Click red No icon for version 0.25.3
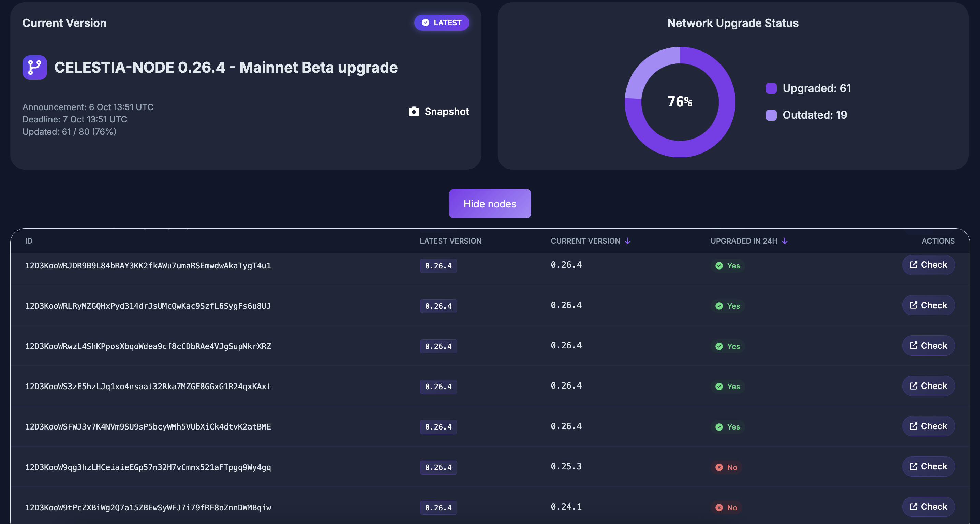The width and height of the screenshot is (980, 524). point(719,467)
